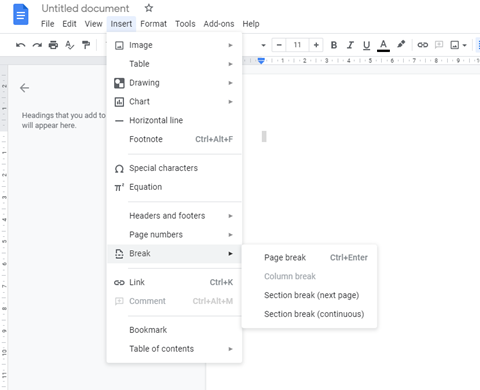Click the Add comment toolbar icon
The image size is (480, 390).
[x=439, y=45]
